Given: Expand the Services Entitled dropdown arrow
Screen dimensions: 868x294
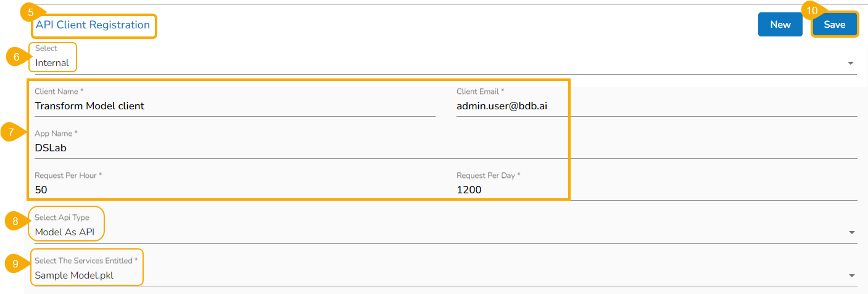Looking at the screenshot, I should [x=851, y=275].
